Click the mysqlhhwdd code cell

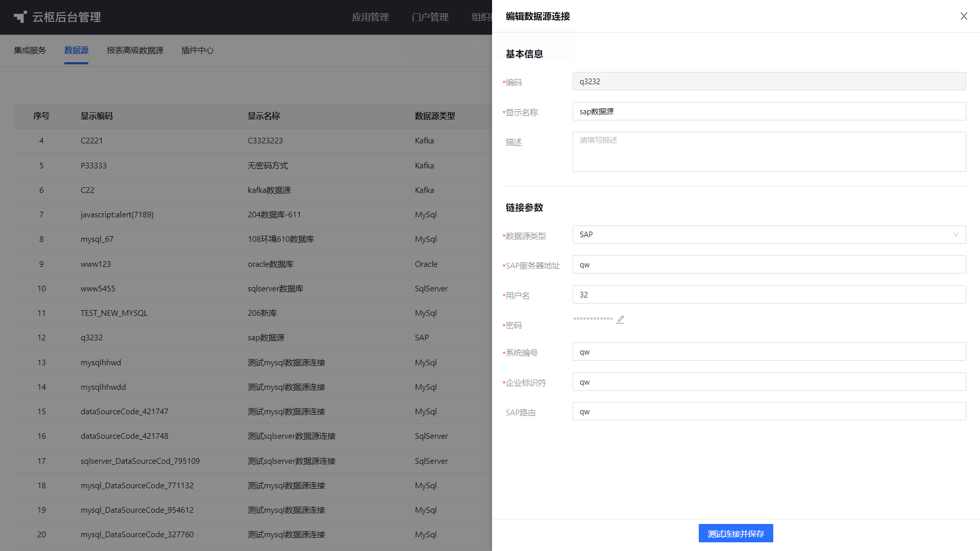click(x=103, y=387)
